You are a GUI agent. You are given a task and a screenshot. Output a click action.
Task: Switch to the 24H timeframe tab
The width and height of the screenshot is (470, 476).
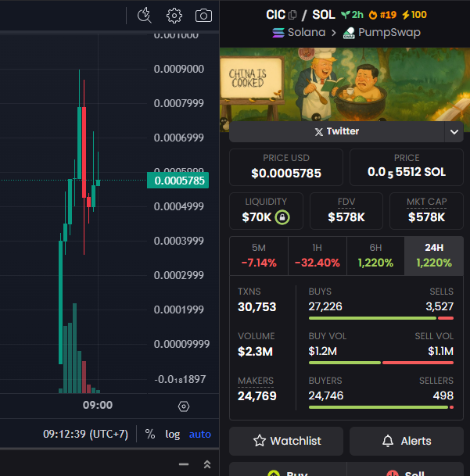[434, 256]
